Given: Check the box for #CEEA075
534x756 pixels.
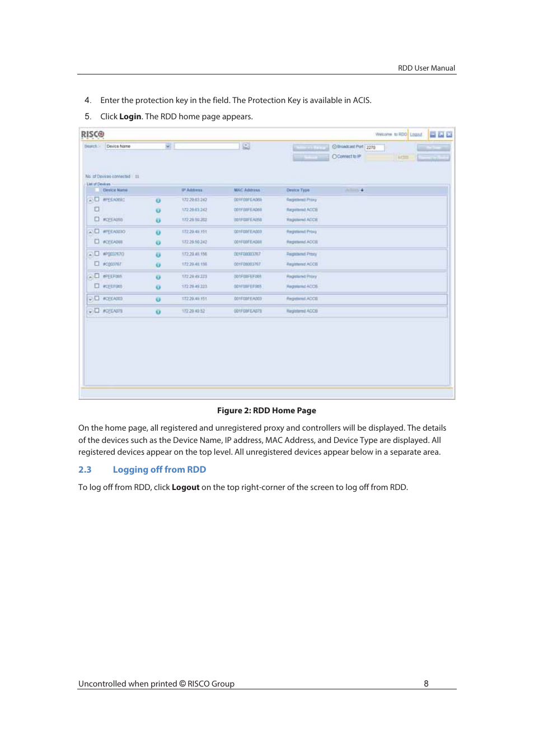Looking at the screenshot, I should point(97,310).
